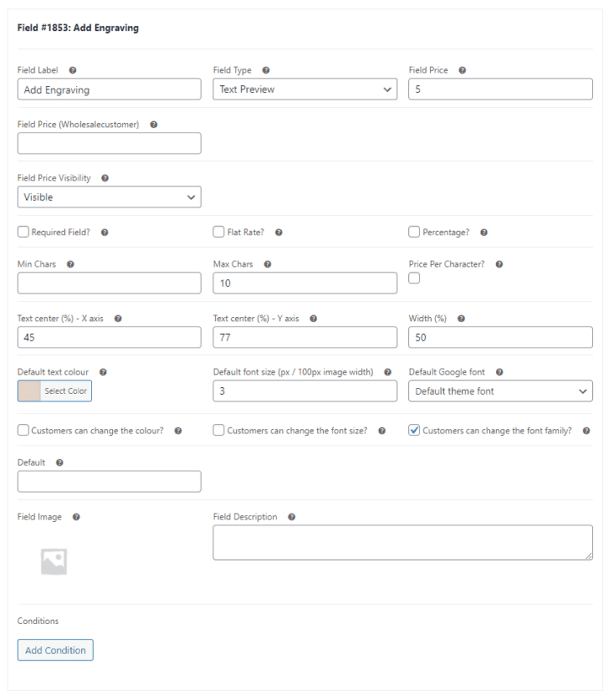Click the default text colour swatch
The image size is (614, 700).
[29, 390]
